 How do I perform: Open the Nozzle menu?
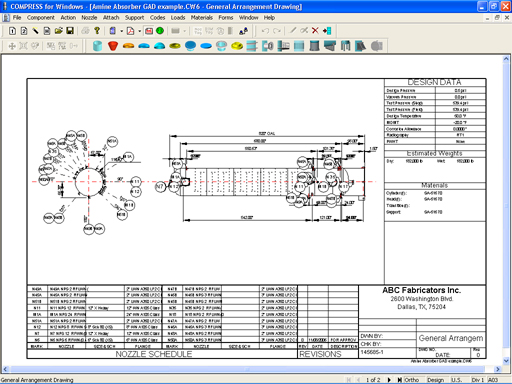pyautogui.click(x=89, y=18)
